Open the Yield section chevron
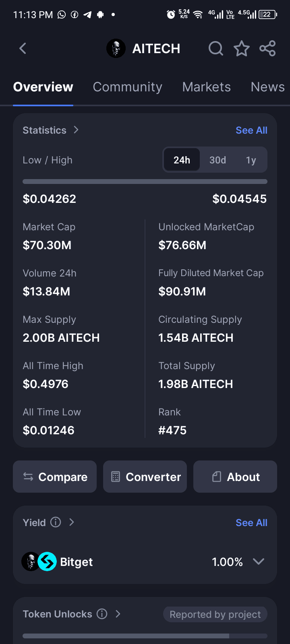Screen dimensions: 290x644 click(72, 522)
